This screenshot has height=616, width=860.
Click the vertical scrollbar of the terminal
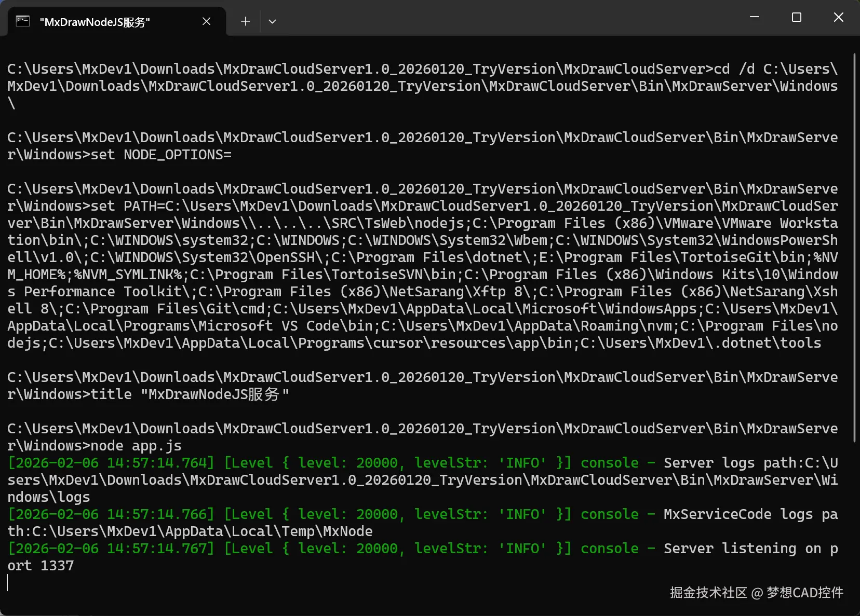click(x=854, y=248)
